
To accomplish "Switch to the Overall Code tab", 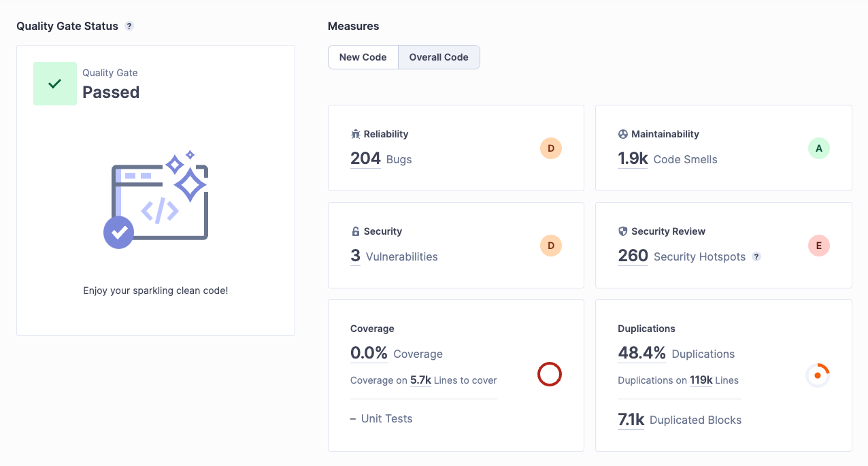I will coord(439,57).
